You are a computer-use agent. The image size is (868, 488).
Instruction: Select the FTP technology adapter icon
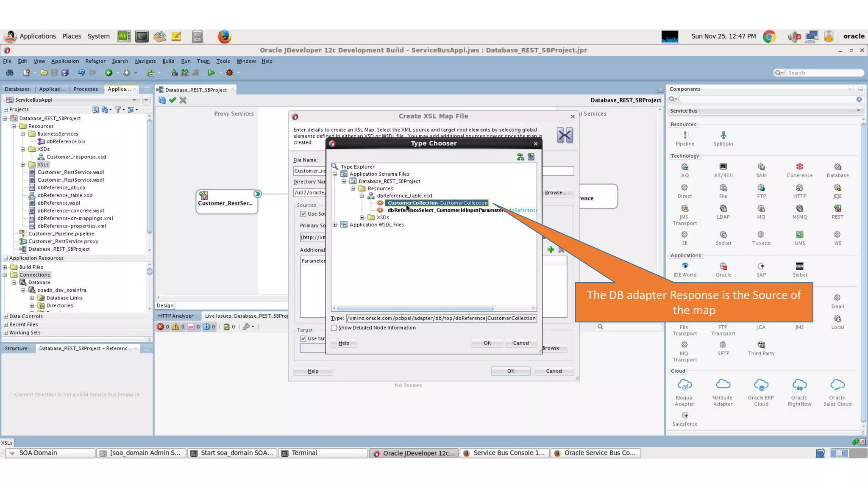pyautogui.click(x=761, y=188)
